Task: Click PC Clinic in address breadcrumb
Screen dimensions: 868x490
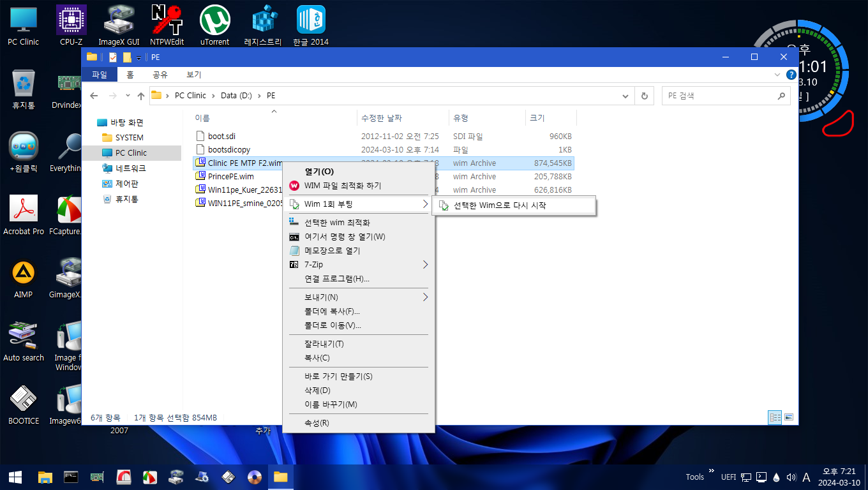Action: pos(190,96)
